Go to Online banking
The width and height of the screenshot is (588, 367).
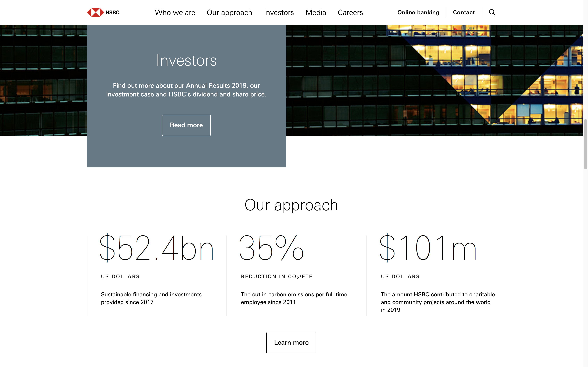(418, 13)
